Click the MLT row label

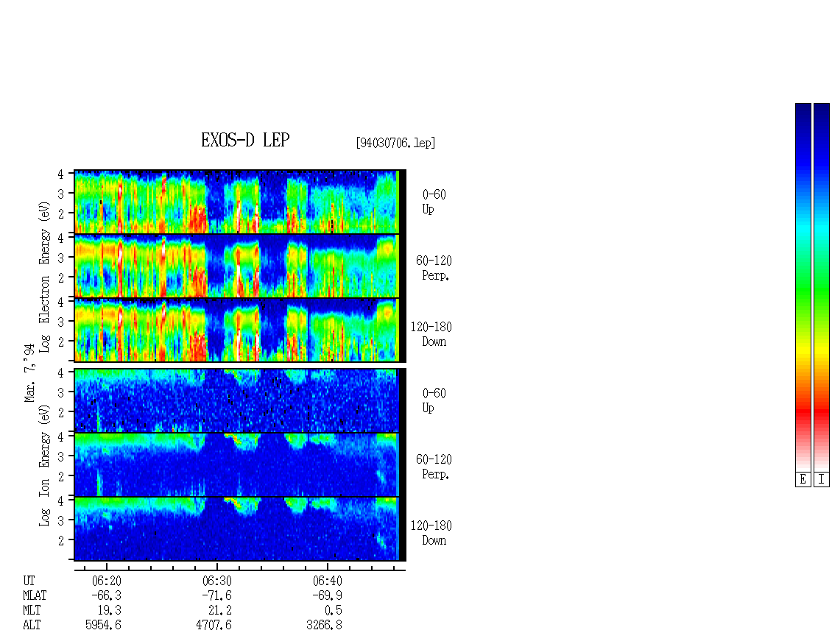[x=32, y=611]
